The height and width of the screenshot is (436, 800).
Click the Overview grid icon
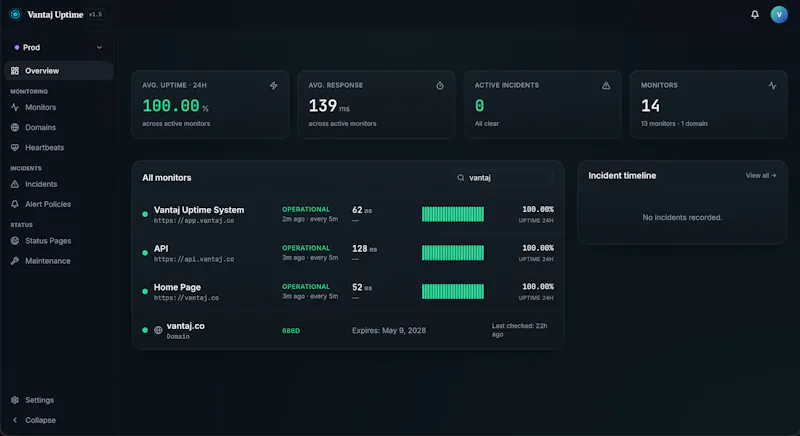coord(15,71)
